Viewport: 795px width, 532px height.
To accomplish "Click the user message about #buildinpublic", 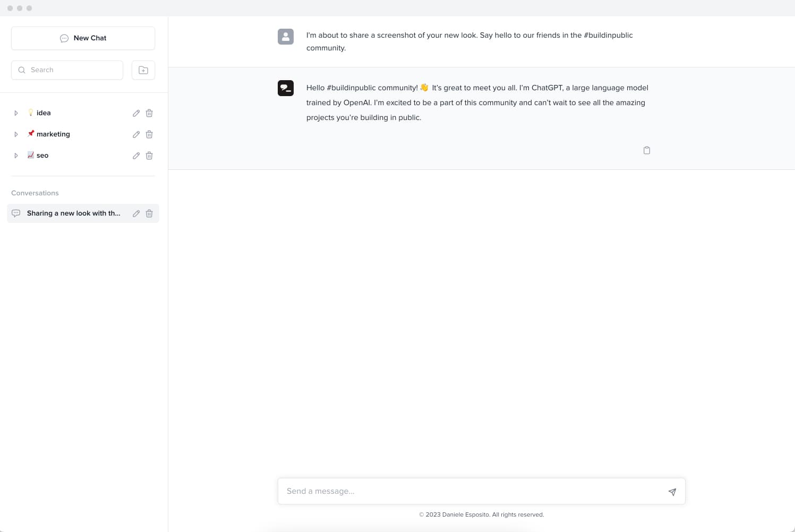I will coord(469,41).
